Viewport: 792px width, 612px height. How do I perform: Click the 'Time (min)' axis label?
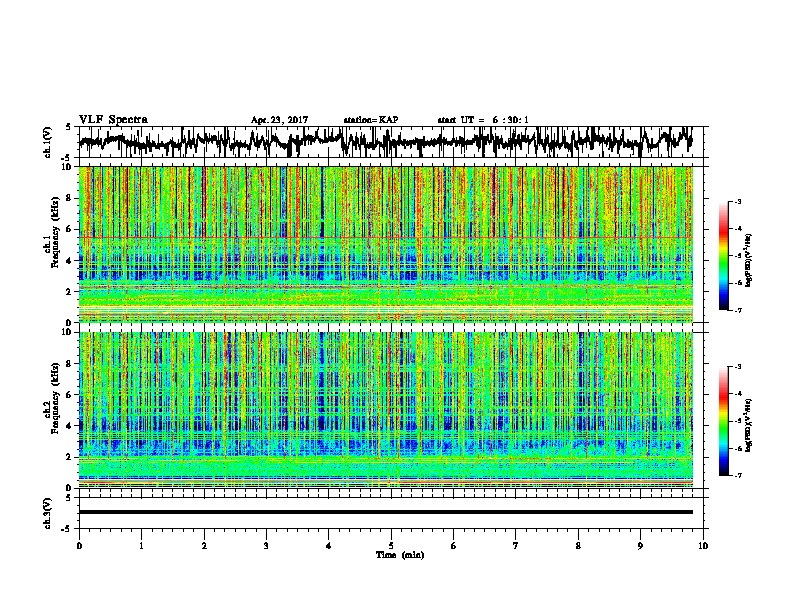tap(400, 555)
